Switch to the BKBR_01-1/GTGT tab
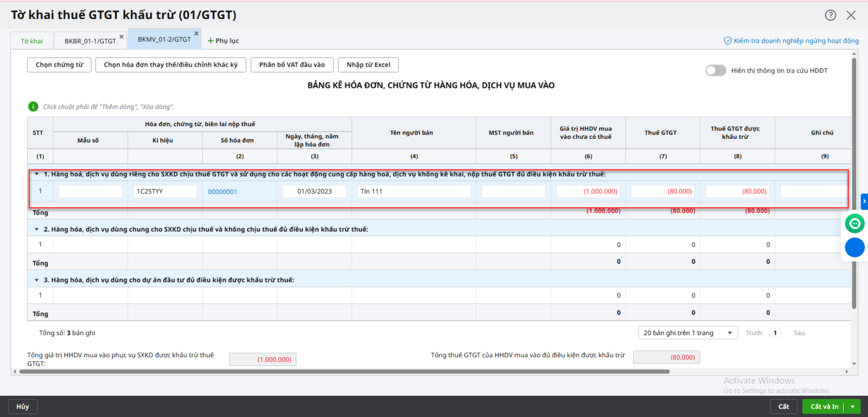 click(x=90, y=41)
